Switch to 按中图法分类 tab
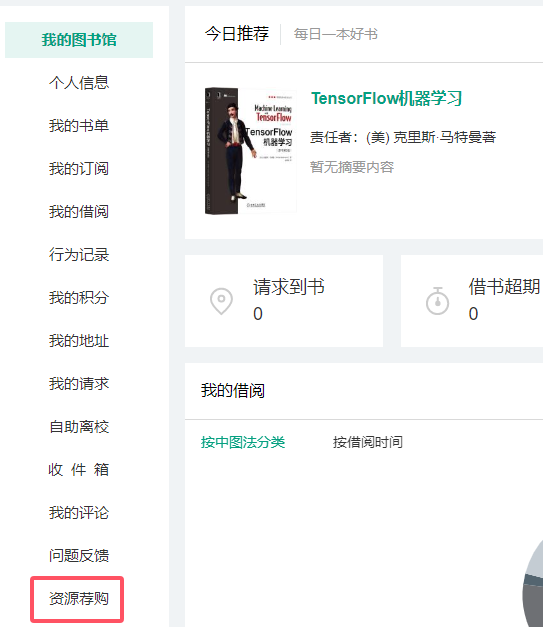Screen dimensions: 543x627 [243, 442]
